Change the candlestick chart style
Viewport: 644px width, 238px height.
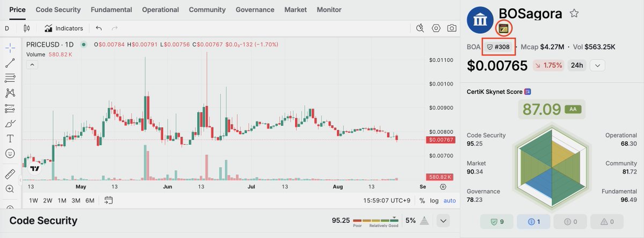point(27,28)
